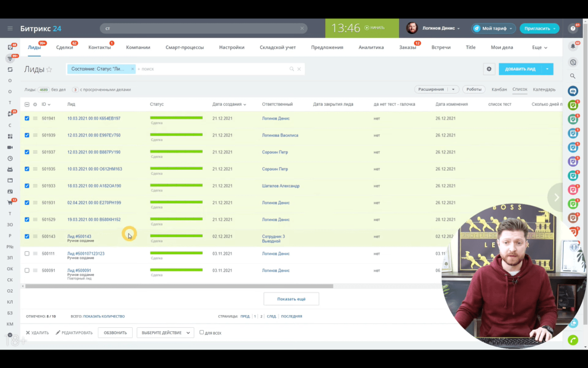Click the magnifier icon in right sidebar
The width and height of the screenshot is (588, 368).
pyautogui.click(x=572, y=76)
